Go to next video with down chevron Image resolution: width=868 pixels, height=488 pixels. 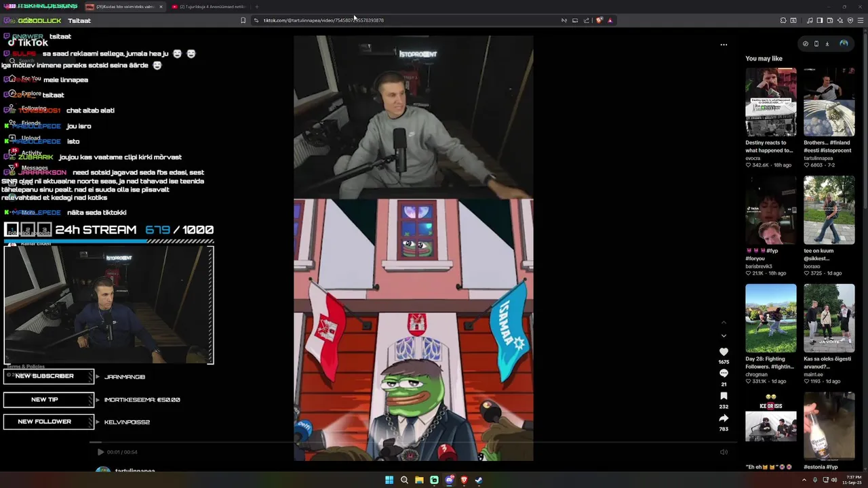pyautogui.click(x=724, y=335)
